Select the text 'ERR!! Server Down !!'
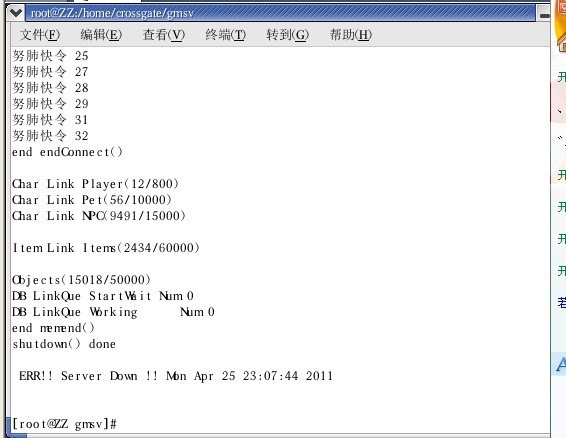 point(88,376)
